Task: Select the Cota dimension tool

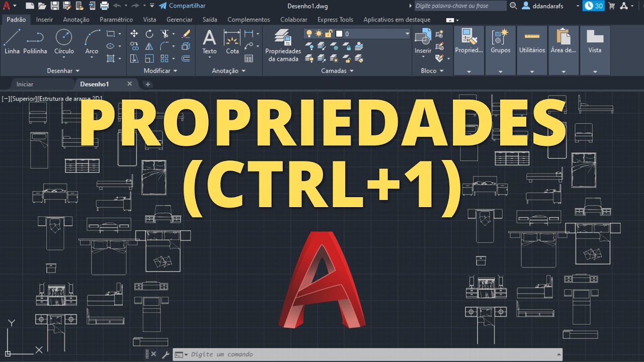Action: [232, 42]
